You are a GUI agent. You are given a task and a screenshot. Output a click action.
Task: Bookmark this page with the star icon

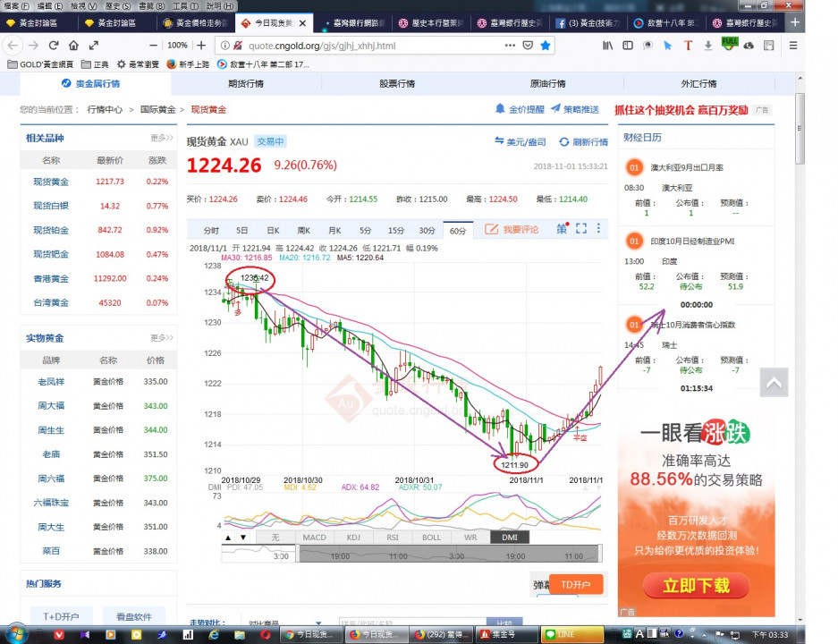546,46
